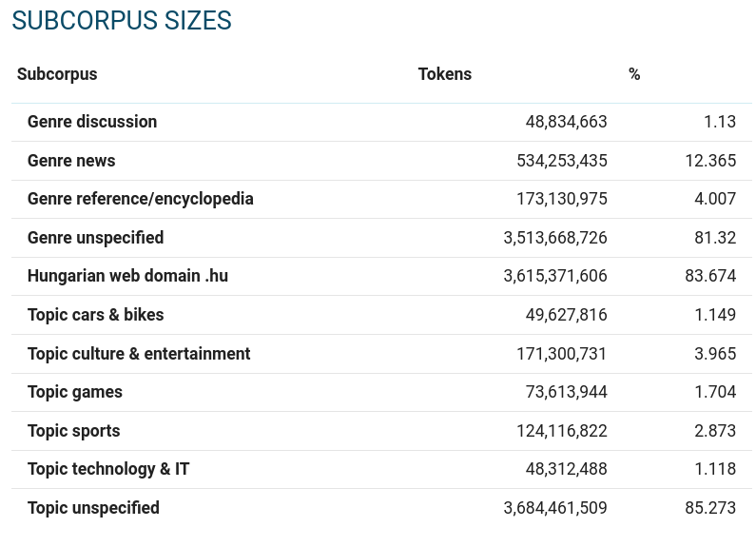The width and height of the screenshot is (756, 547).
Task: Select the Genre news row label
Action: (71, 161)
